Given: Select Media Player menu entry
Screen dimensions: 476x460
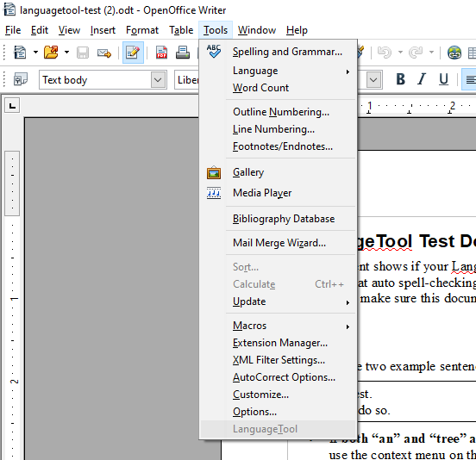Looking at the screenshot, I should pos(278,193).
